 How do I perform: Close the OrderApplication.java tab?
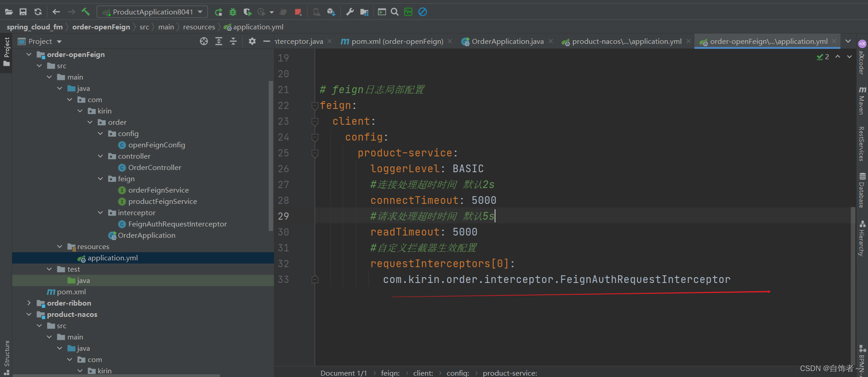click(x=551, y=41)
